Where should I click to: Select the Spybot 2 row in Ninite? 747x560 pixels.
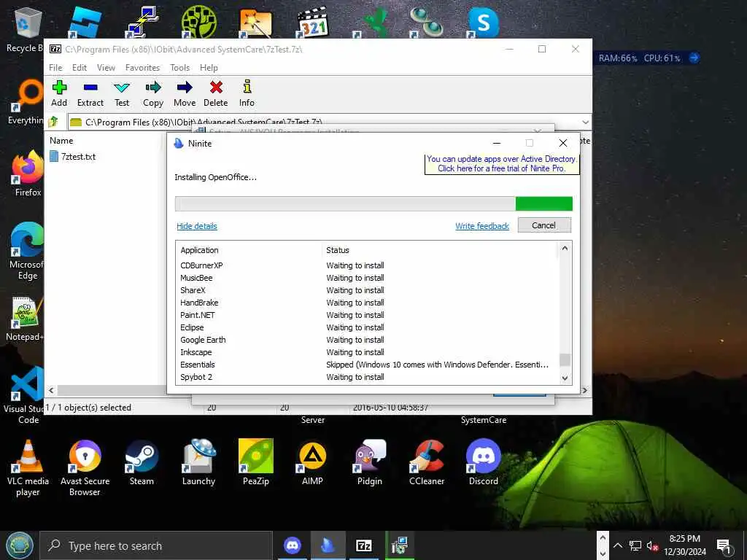(x=366, y=377)
